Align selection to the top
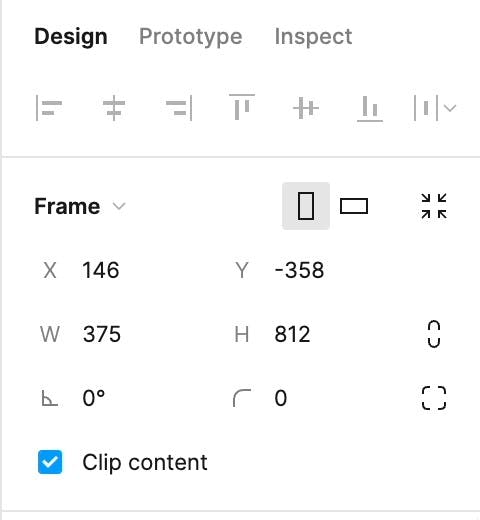480x520 pixels. pyautogui.click(x=242, y=107)
